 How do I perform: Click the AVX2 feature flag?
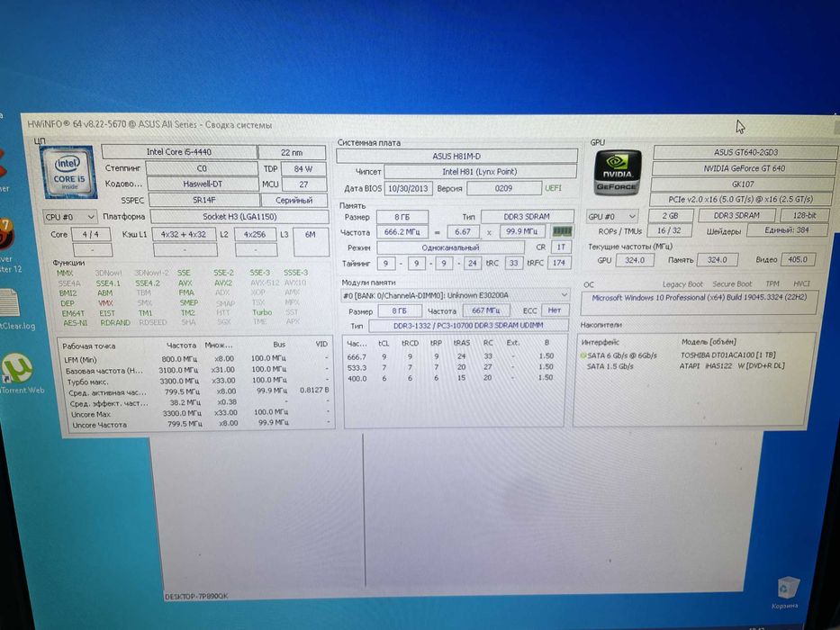[x=223, y=283]
